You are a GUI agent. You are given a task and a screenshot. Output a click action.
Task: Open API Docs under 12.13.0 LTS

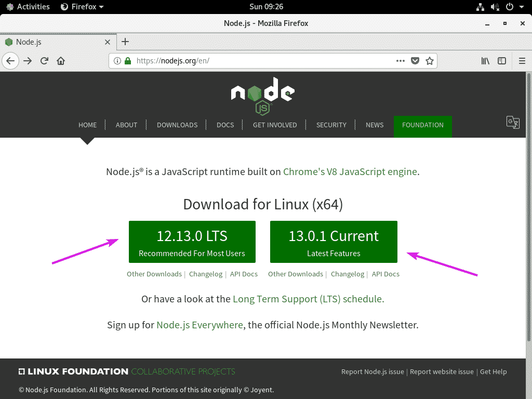(244, 274)
